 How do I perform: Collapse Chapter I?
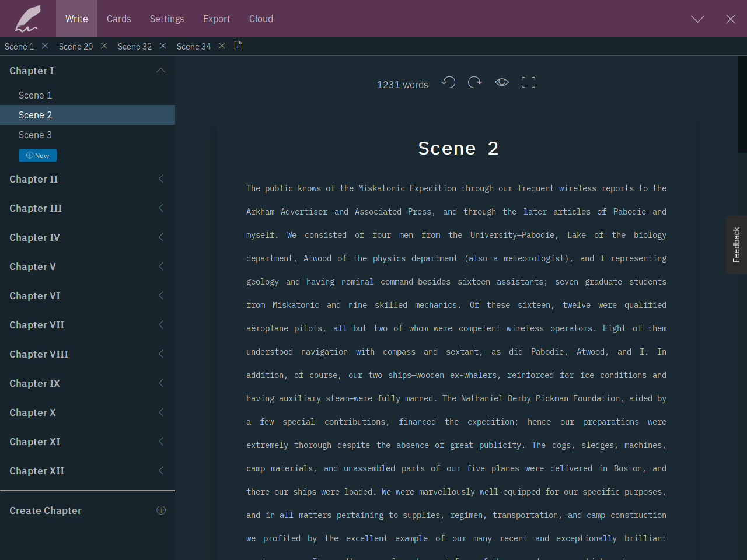(161, 71)
